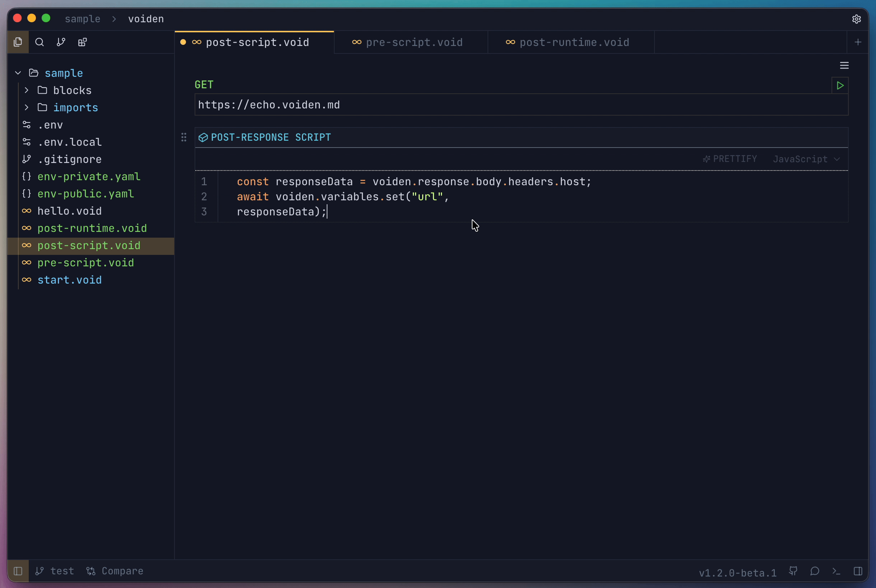This screenshot has height=588, width=876.
Task: Click the green run request button
Action: 840,85
